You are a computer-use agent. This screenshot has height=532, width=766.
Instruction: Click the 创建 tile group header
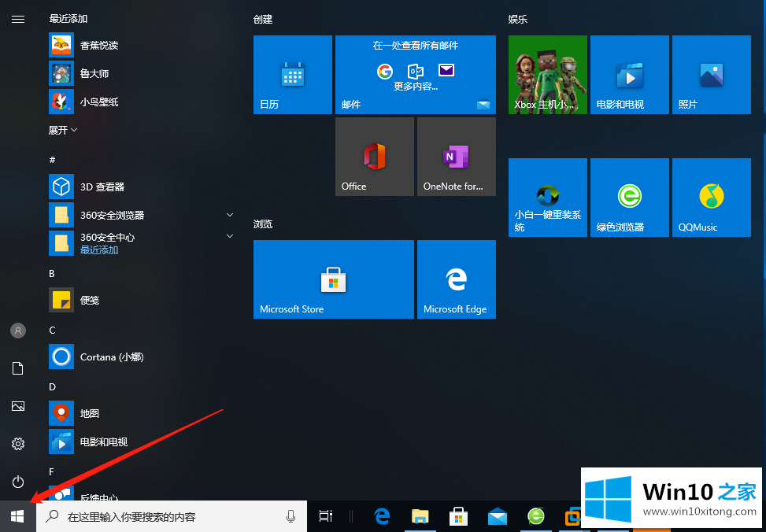263,19
